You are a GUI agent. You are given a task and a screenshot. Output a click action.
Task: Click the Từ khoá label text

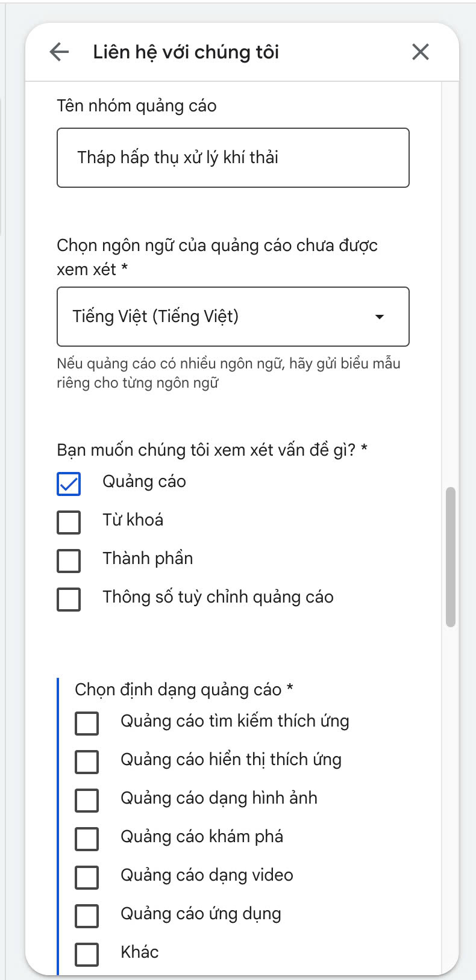tap(133, 520)
